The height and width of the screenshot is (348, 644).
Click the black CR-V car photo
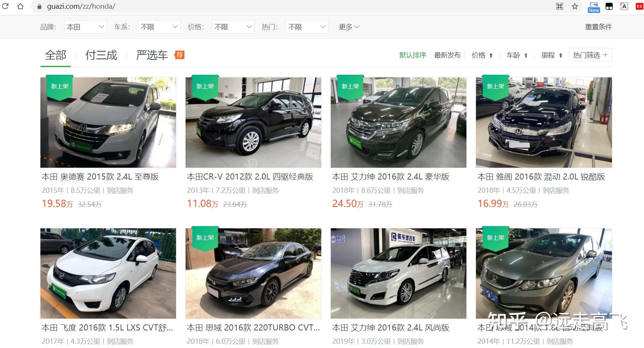pos(253,122)
